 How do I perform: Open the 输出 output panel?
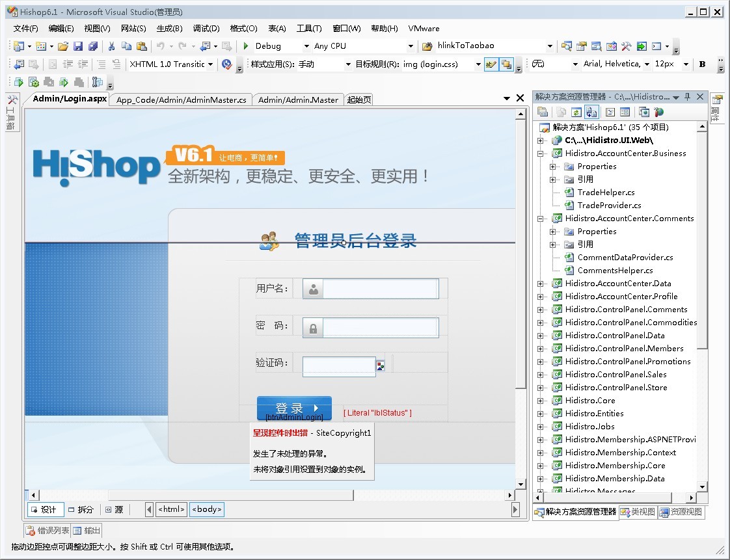pyautogui.click(x=87, y=531)
